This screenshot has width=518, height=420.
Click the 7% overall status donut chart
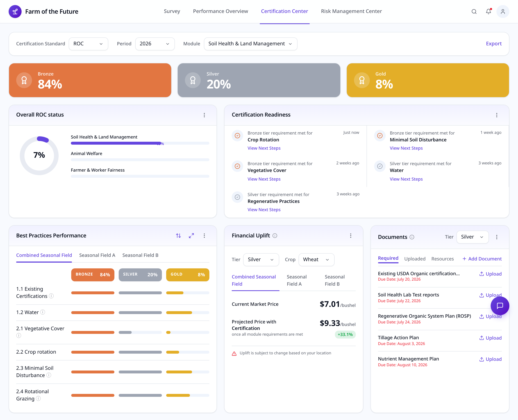[39, 156]
